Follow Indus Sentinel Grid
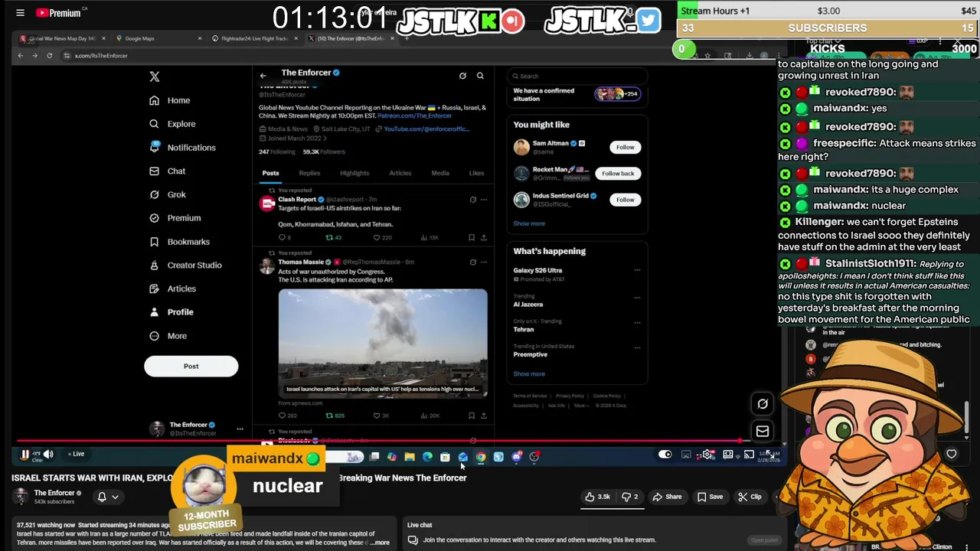This screenshot has width=980, height=551. [626, 200]
